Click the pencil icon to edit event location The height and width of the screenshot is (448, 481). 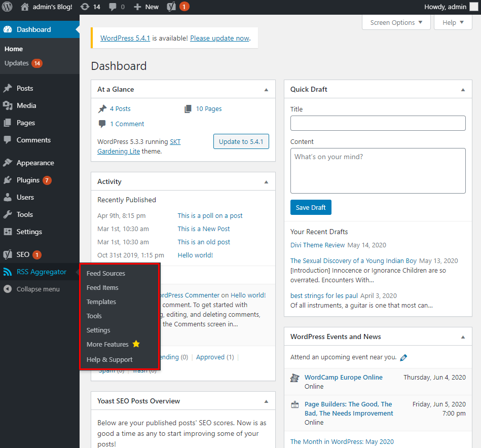(x=403, y=358)
